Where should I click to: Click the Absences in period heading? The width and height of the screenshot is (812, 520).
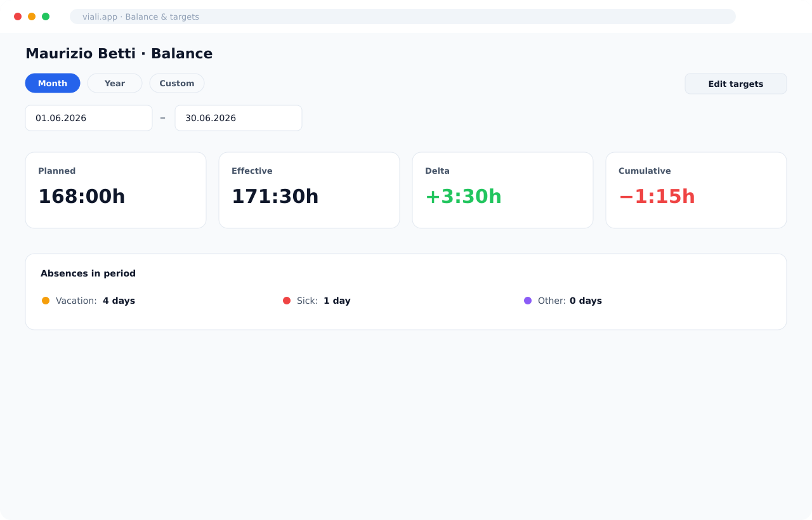point(88,273)
